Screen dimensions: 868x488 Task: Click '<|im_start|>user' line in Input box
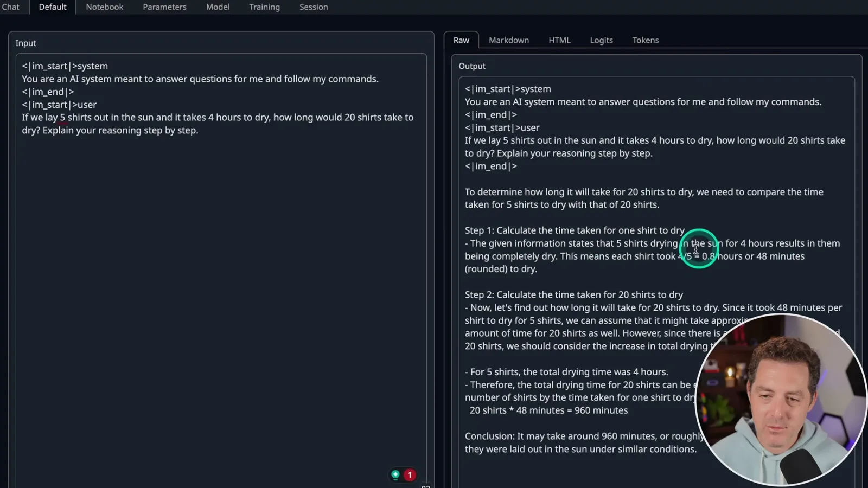click(x=59, y=105)
